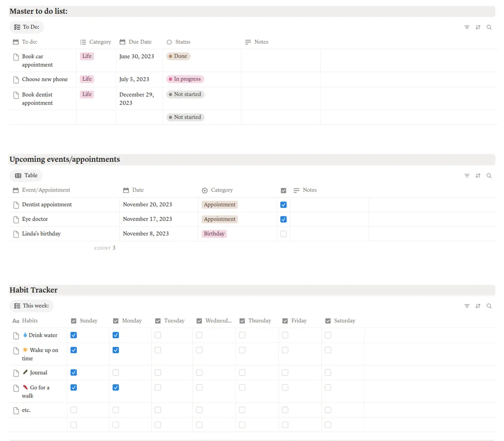Open the Event/Appointment column header
The width and height of the screenshot is (504, 441).
point(42,190)
